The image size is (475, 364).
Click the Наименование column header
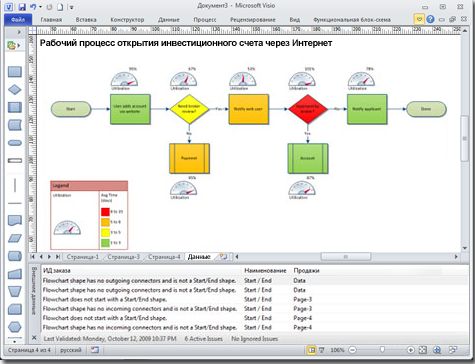pyautogui.click(x=265, y=271)
